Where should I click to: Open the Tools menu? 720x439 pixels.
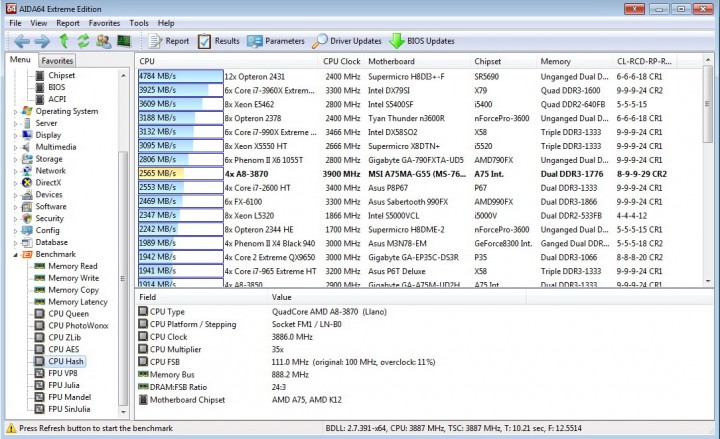[139, 23]
